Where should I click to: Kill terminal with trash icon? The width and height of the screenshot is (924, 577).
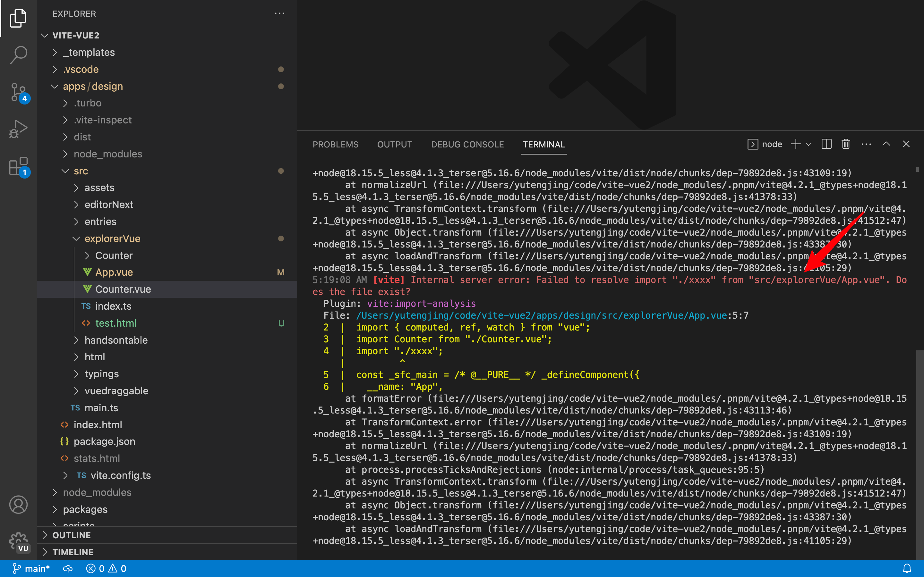click(846, 144)
